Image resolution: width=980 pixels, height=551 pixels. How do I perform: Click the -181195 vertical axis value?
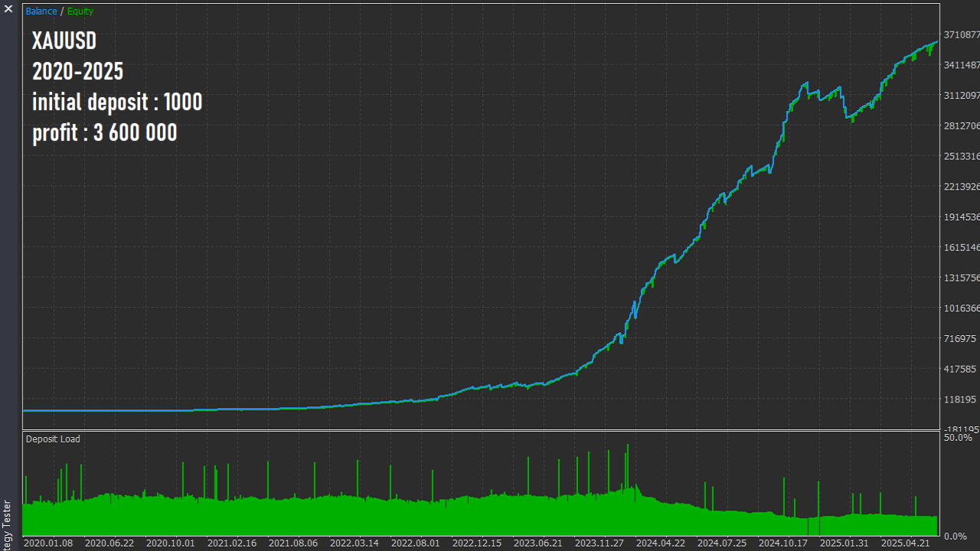point(962,430)
